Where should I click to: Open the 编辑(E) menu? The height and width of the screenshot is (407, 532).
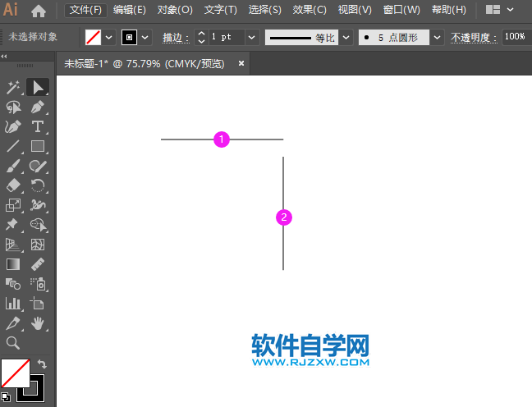pos(130,10)
